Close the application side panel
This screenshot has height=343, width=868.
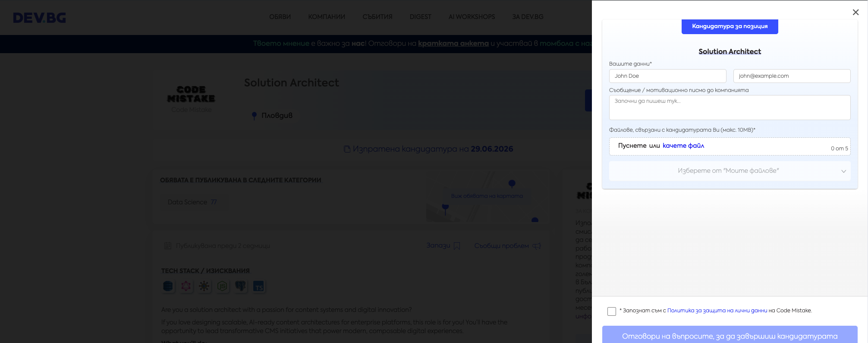tap(855, 12)
